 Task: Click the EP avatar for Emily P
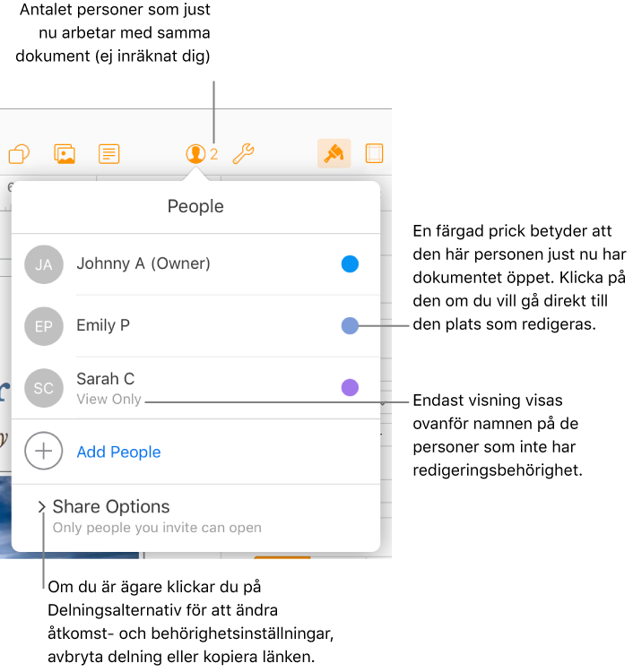tap(44, 326)
